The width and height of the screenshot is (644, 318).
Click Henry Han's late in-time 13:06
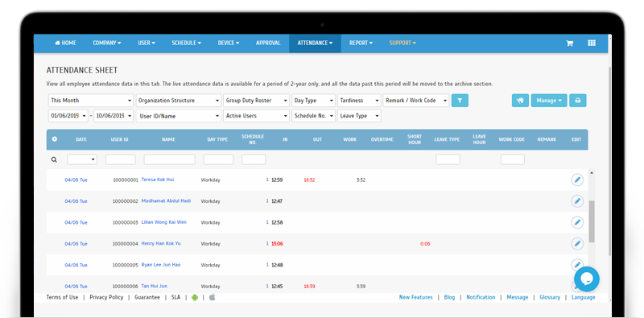click(x=277, y=244)
